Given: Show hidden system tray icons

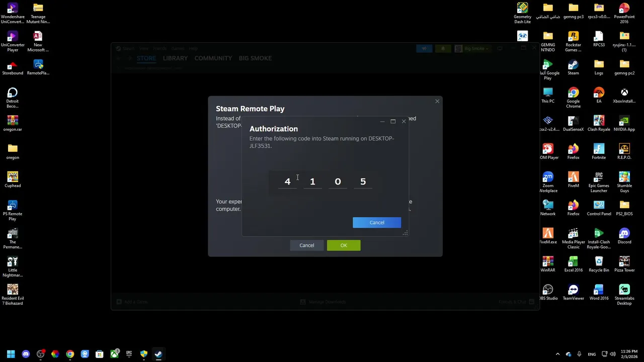Looking at the screenshot, I should (557, 354).
